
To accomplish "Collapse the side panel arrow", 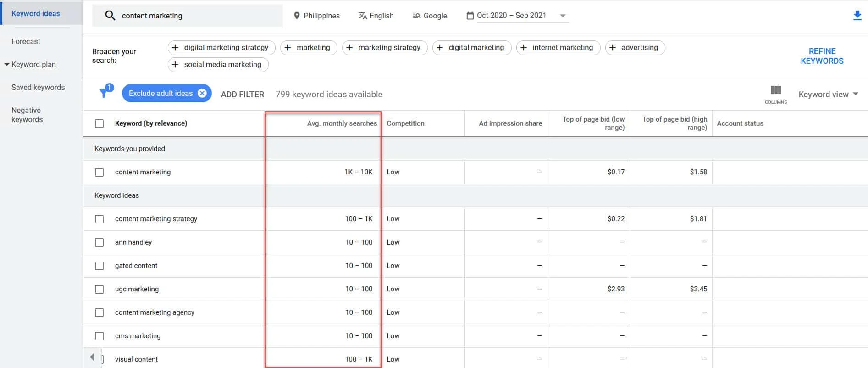I will [x=92, y=357].
